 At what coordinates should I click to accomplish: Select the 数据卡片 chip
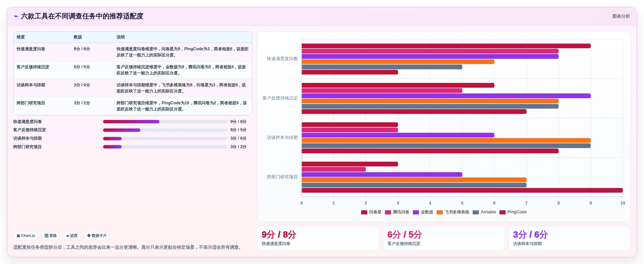tap(97, 235)
